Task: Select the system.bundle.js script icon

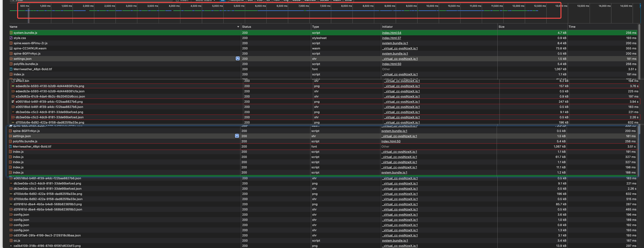Action: click(11, 33)
